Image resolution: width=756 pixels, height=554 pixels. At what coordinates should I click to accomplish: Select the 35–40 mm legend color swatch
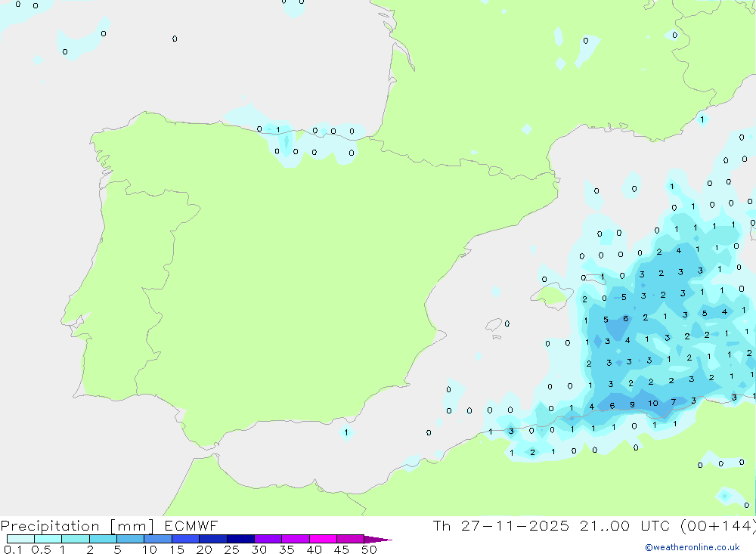tap(296, 539)
